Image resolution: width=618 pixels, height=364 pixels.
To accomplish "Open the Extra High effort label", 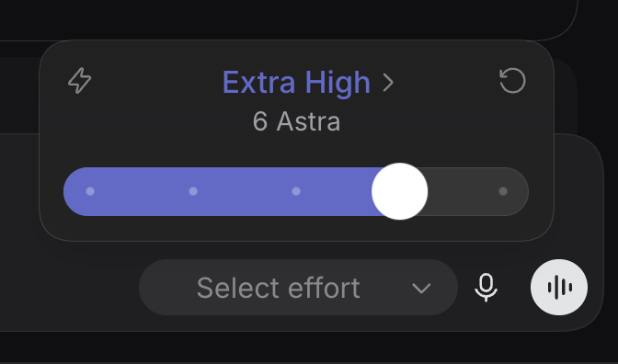I will tap(296, 83).
